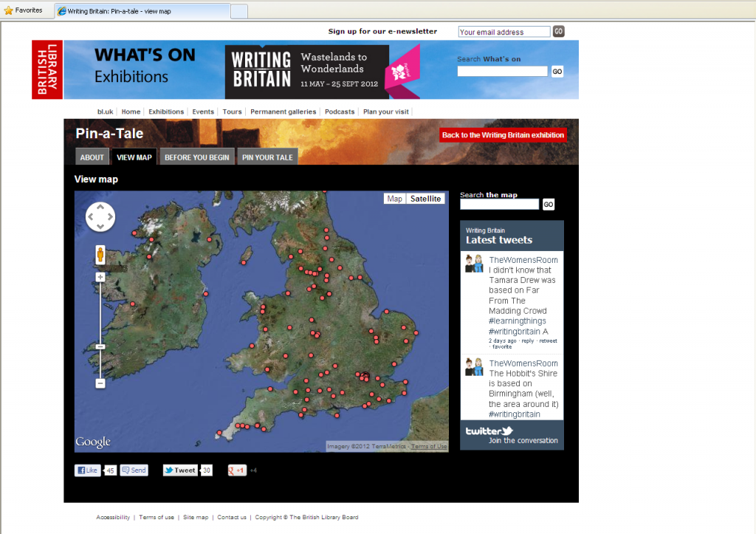Screen dimensions: 756x534
Task: Open the Site map footer link
Action: [x=196, y=517]
